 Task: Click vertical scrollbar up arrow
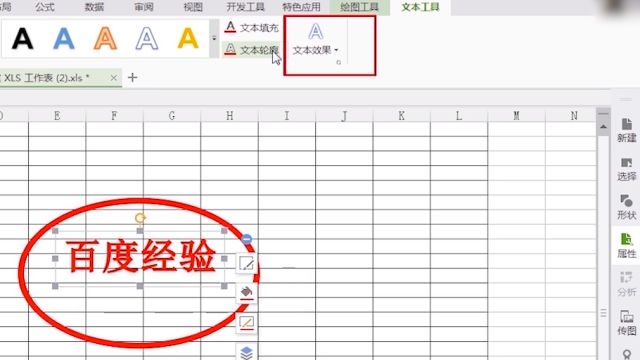(x=603, y=127)
